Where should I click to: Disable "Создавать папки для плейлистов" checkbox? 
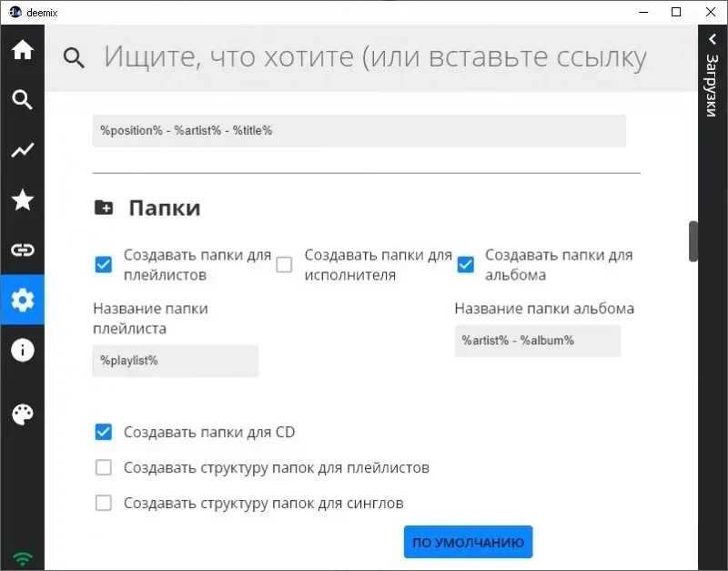pos(104,265)
